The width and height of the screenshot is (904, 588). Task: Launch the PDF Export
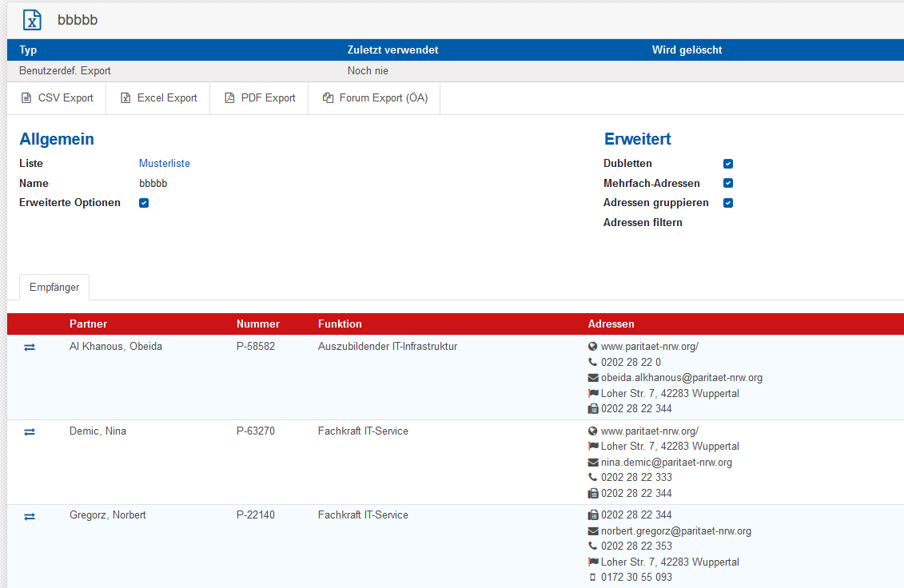[259, 98]
